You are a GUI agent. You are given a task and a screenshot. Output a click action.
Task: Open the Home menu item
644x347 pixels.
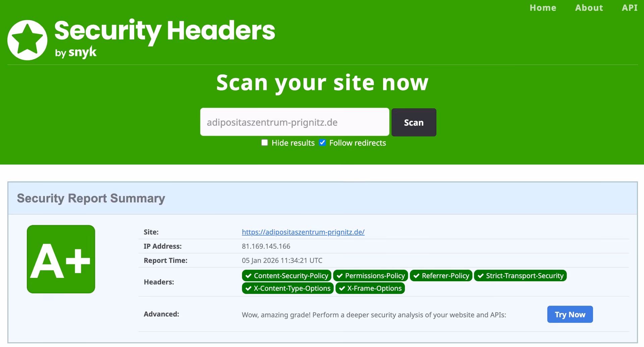[x=543, y=8]
